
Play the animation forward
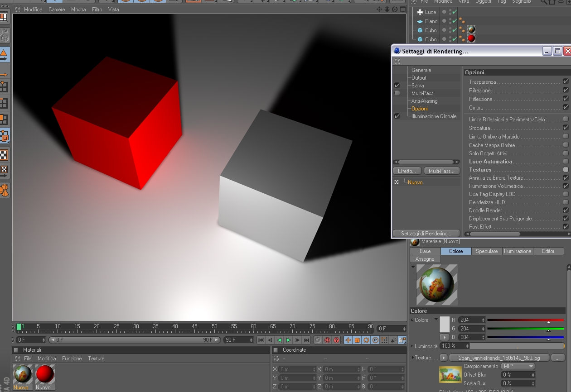coord(288,340)
